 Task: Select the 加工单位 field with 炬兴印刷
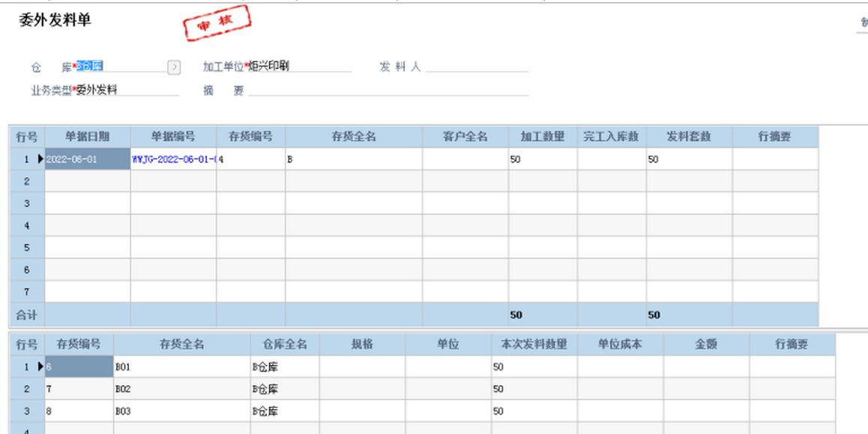coord(298,67)
